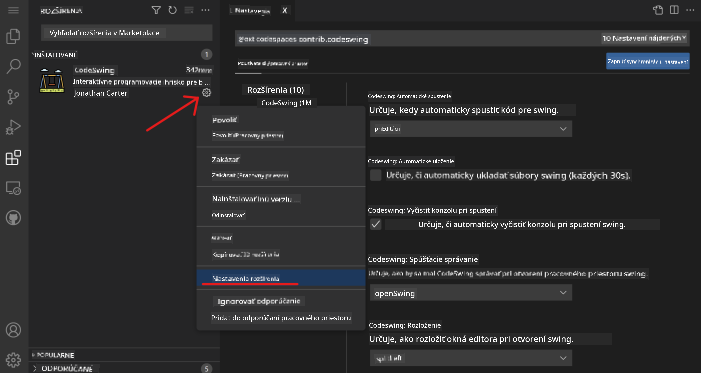This screenshot has width=701, height=373.
Task: Refresh the extensions list
Action: click(173, 10)
